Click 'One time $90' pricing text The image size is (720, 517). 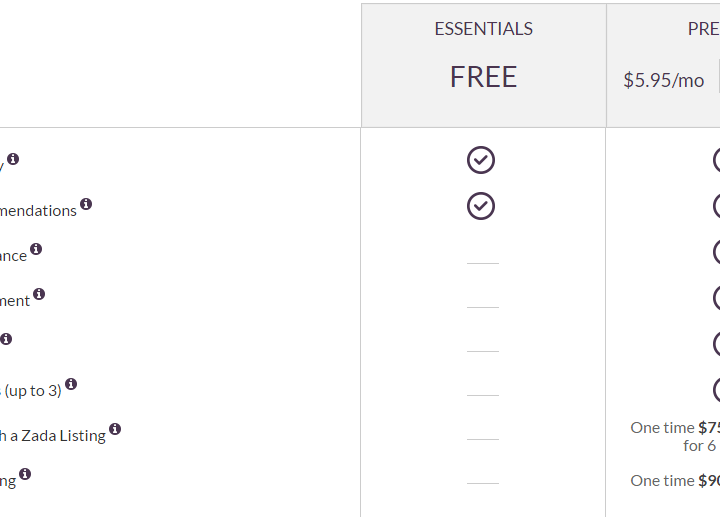point(675,481)
